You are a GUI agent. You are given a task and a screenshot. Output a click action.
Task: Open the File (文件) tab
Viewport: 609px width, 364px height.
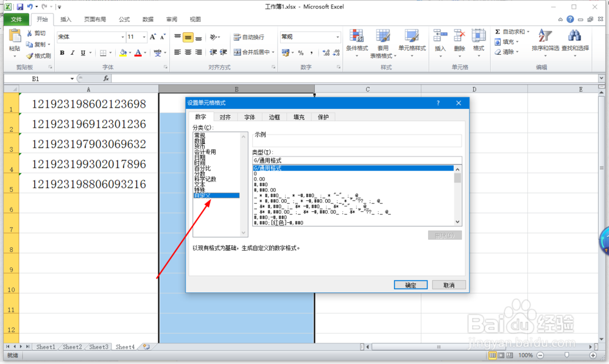point(16,19)
